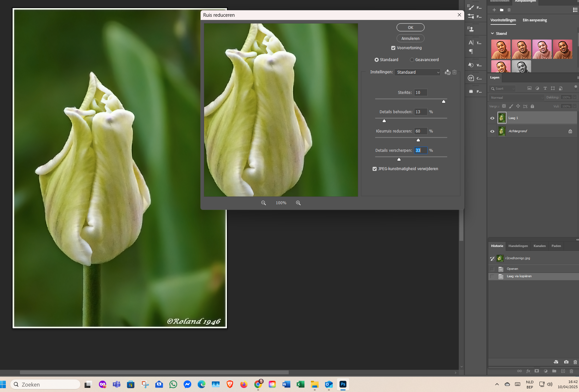The image size is (579, 392).
Task: Click the Annuleren button
Action: 410,39
